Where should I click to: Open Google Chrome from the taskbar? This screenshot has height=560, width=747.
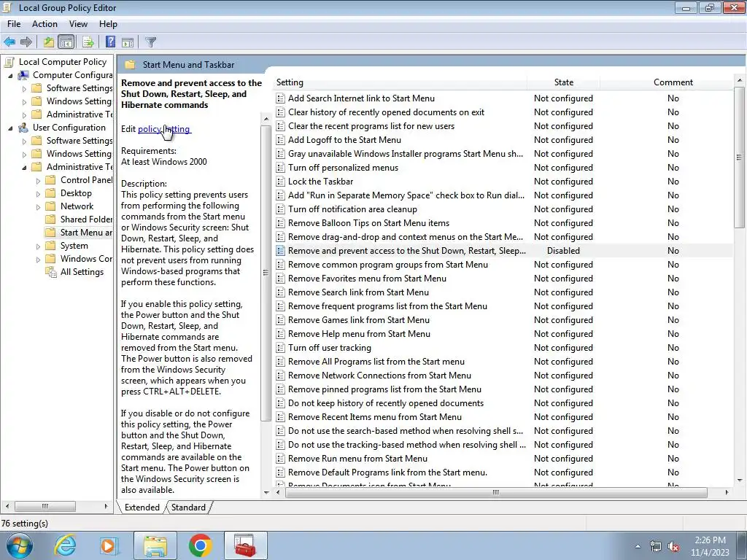point(200,545)
